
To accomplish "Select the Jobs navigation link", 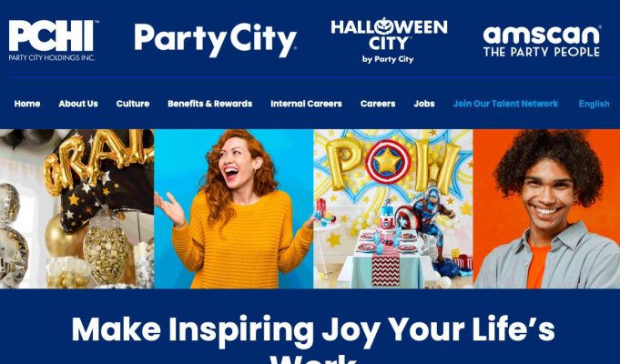I will pyautogui.click(x=424, y=104).
